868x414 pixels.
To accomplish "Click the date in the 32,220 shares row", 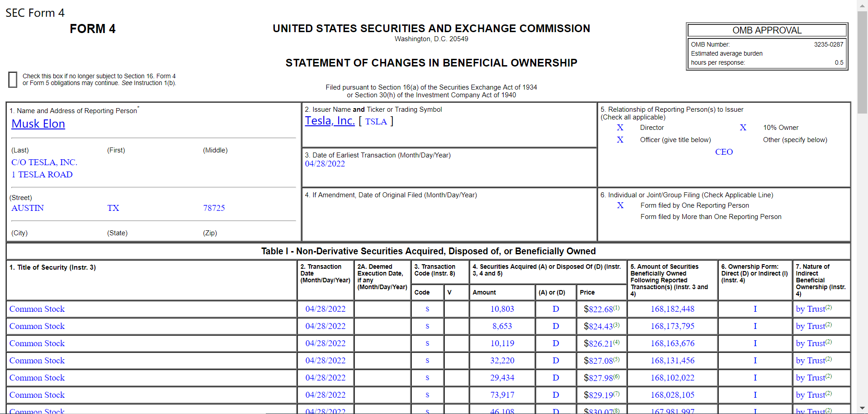I will coord(325,361).
